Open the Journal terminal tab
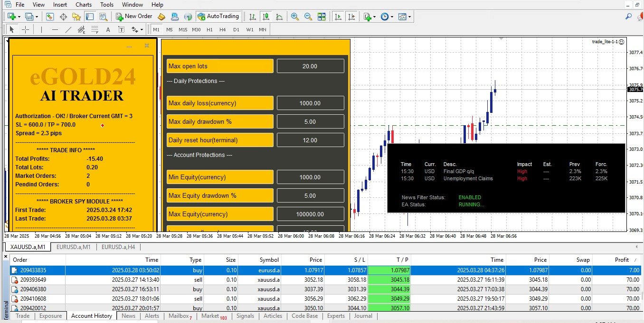This screenshot has height=323, width=644. pos(363,316)
